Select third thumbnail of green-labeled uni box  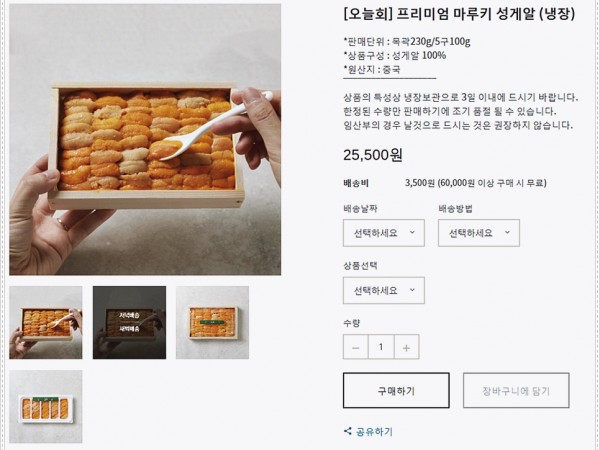(x=212, y=322)
